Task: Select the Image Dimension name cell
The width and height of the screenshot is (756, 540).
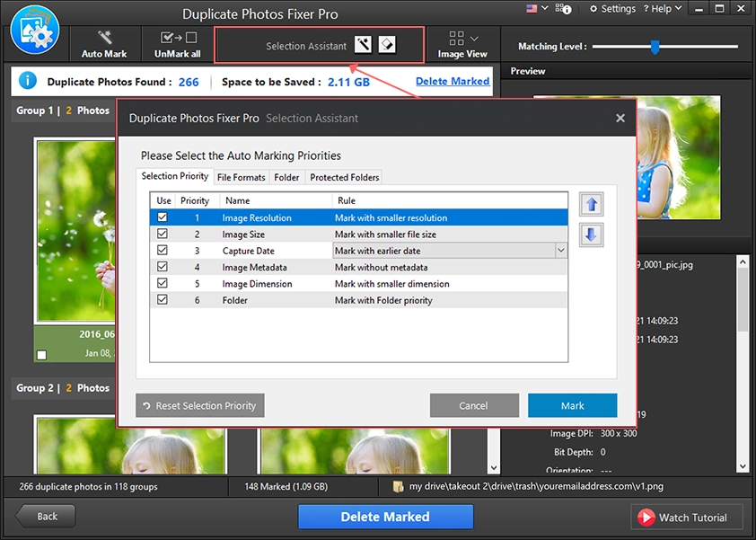Action: coord(257,283)
